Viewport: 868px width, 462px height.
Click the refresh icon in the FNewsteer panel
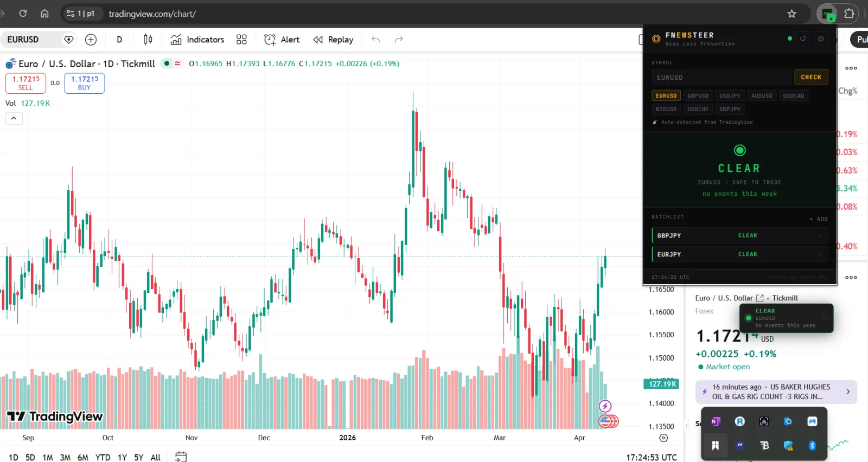click(803, 39)
